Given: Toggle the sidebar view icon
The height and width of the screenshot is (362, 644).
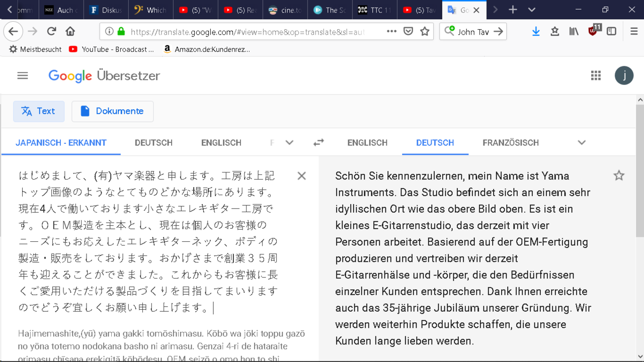Looking at the screenshot, I should coord(611,31).
